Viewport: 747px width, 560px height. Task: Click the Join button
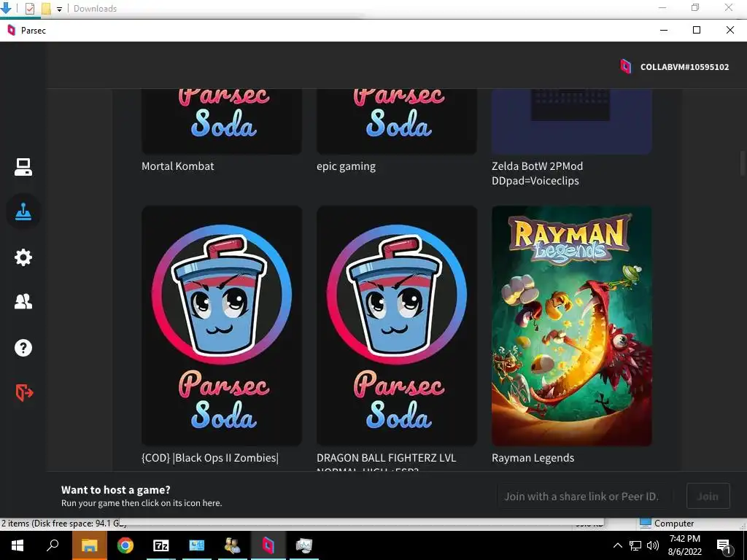[708, 496]
